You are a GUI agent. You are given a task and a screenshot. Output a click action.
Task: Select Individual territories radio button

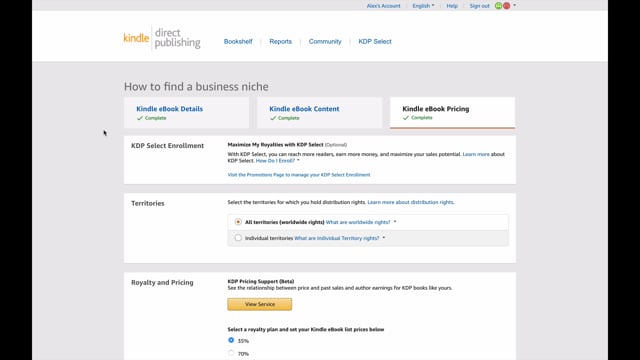click(238, 238)
